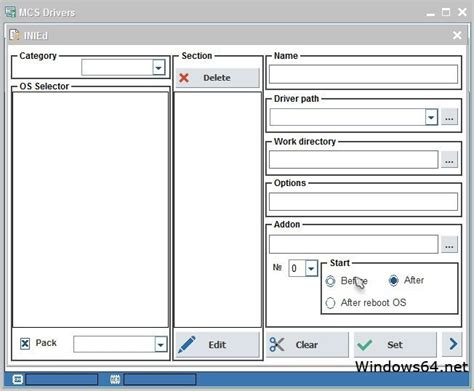Minimize the MCS Drivers window
Screen dimensions: 474x391
click(431, 13)
